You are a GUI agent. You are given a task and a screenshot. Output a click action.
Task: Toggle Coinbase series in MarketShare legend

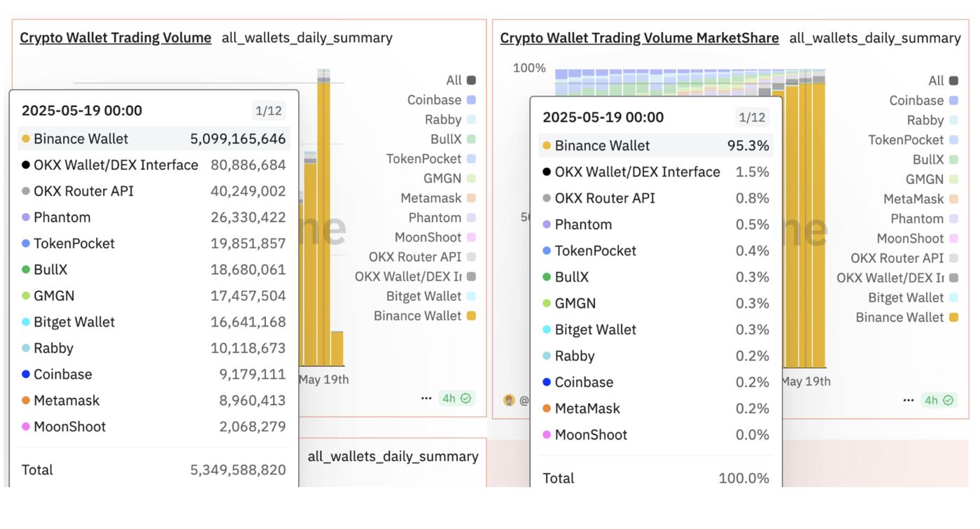[x=923, y=101]
